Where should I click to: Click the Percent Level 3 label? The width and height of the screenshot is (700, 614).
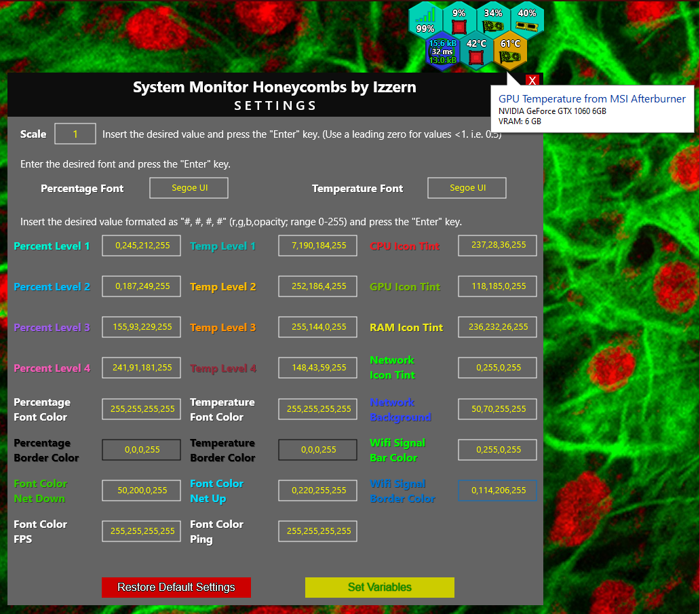click(52, 327)
